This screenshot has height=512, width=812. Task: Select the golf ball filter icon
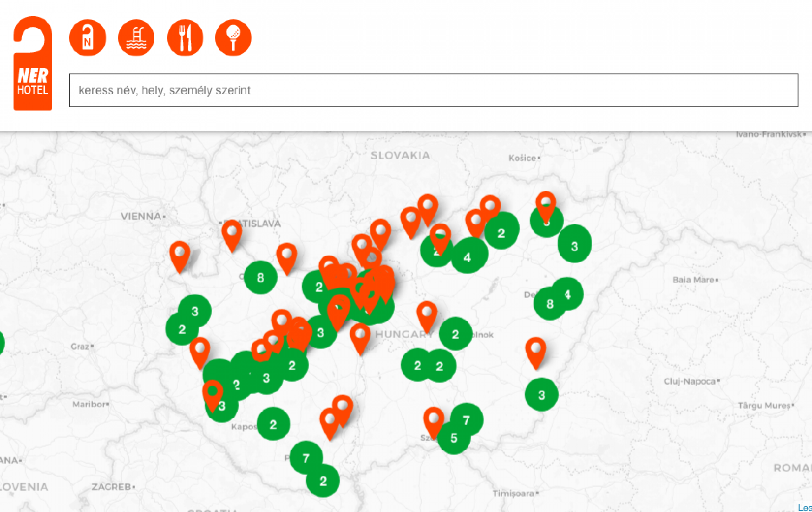(x=233, y=38)
